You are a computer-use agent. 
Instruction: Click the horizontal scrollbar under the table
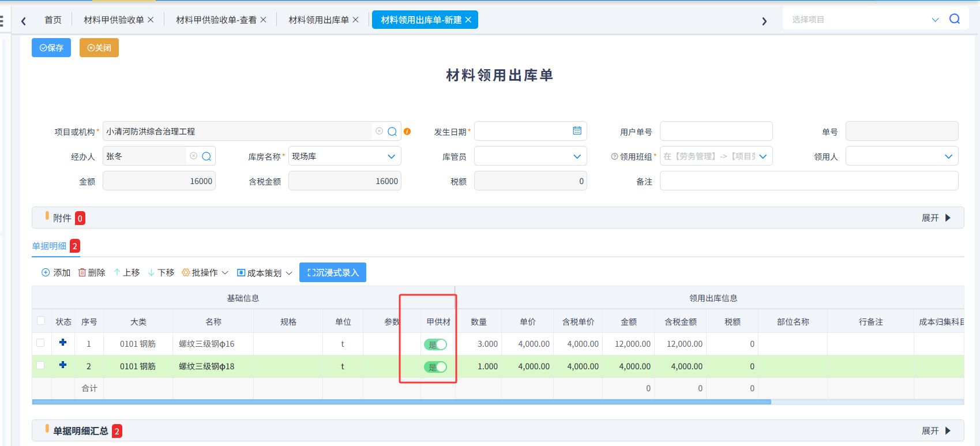tap(401, 402)
